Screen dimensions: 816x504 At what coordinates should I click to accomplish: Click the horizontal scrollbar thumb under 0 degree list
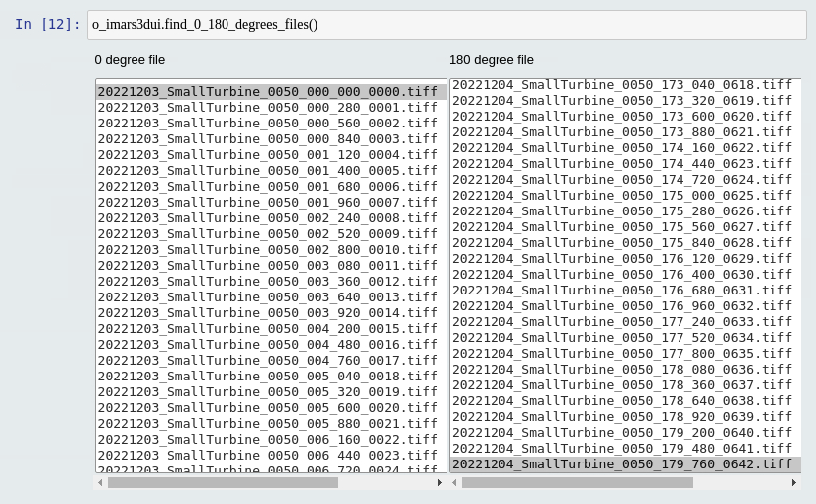(x=223, y=483)
